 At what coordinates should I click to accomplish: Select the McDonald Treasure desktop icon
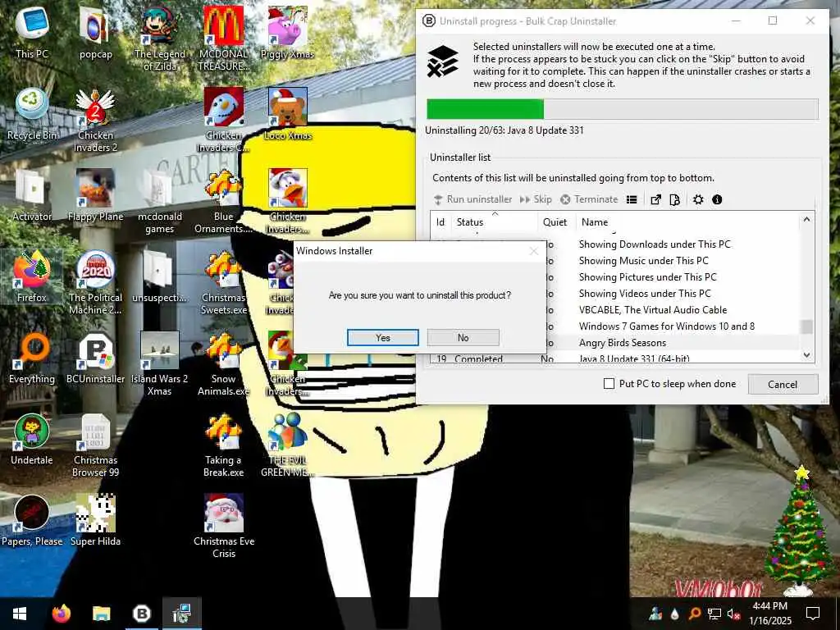[x=223, y=39]
